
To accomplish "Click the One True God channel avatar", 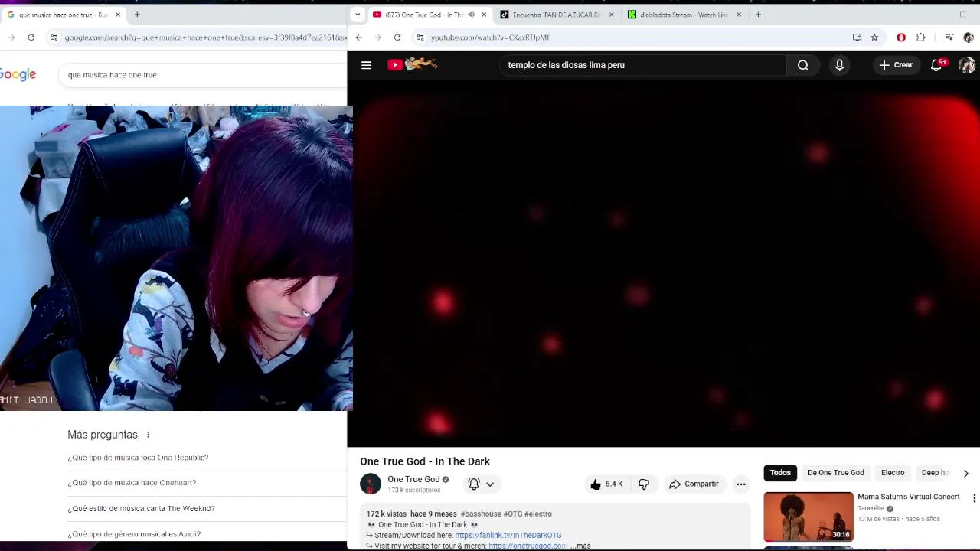I will 371,484.
